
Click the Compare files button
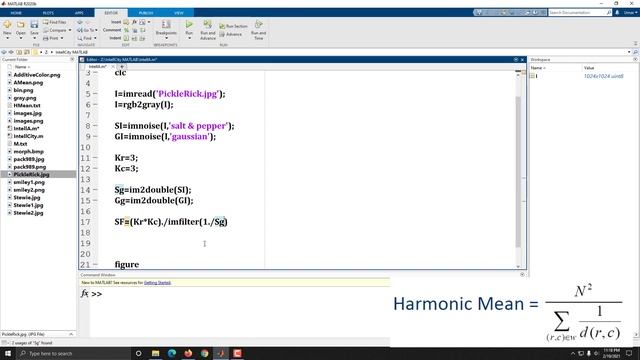(x=57, y=30)
